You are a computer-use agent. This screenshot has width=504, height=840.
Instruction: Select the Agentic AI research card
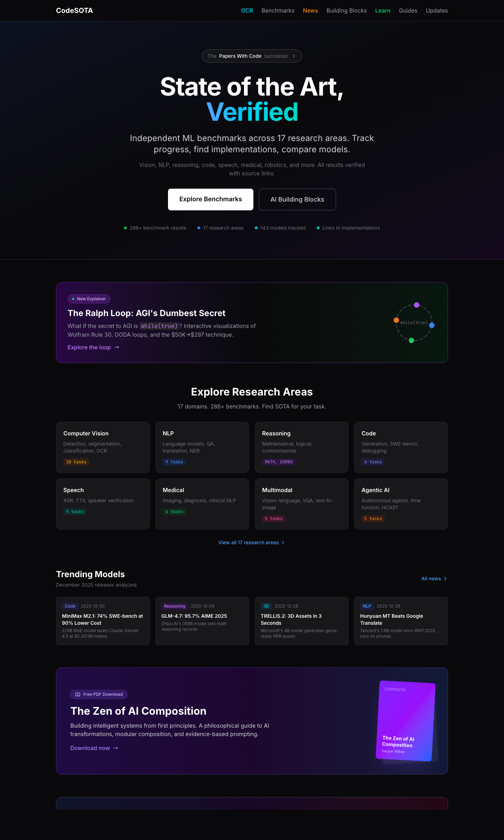click(401, 504)
